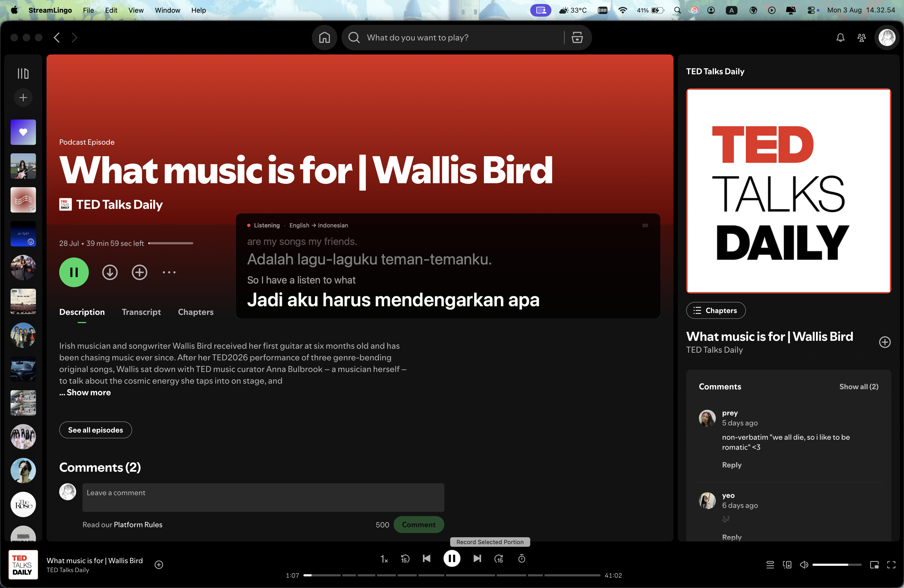The image size is (904, 588).
Task: Enter full screen mode icon
Action: (892, 565)
